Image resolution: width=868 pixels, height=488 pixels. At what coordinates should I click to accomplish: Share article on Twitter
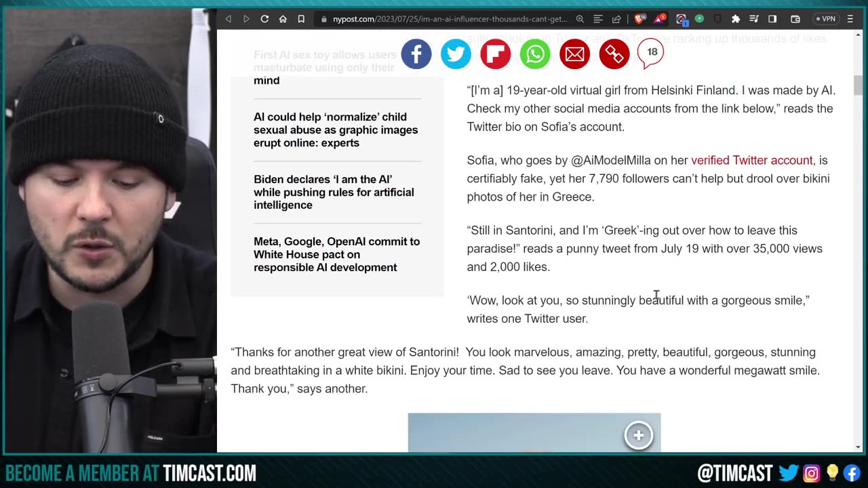coord(456,54)
